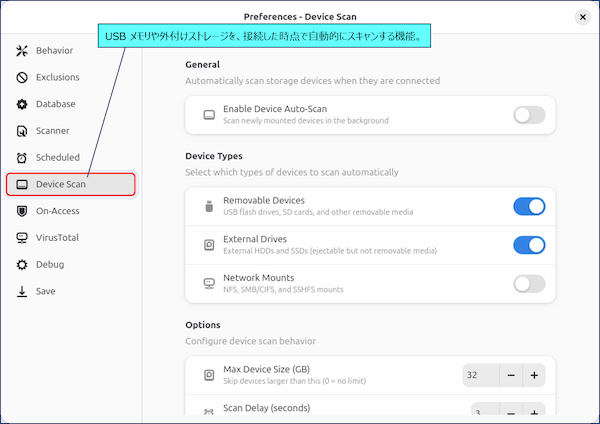Select the Device Scan page
Viewport: 600px width, 424px height.
click(71, 184)
